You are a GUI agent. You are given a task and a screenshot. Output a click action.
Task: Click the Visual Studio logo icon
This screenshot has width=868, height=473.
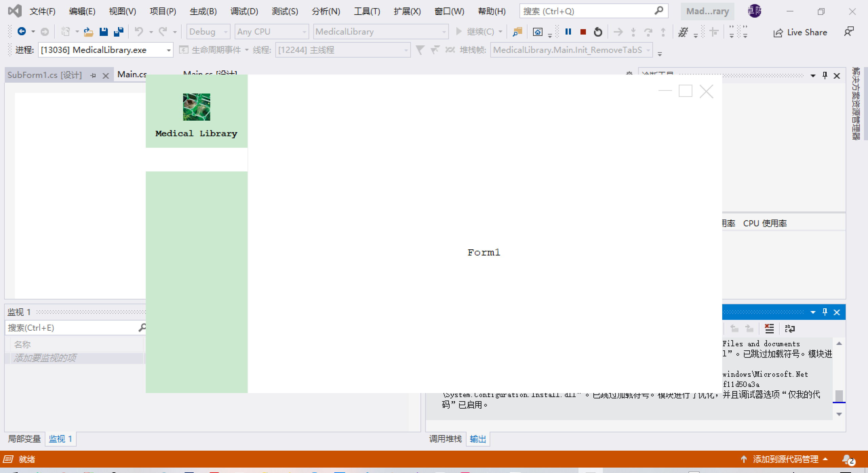15,11
